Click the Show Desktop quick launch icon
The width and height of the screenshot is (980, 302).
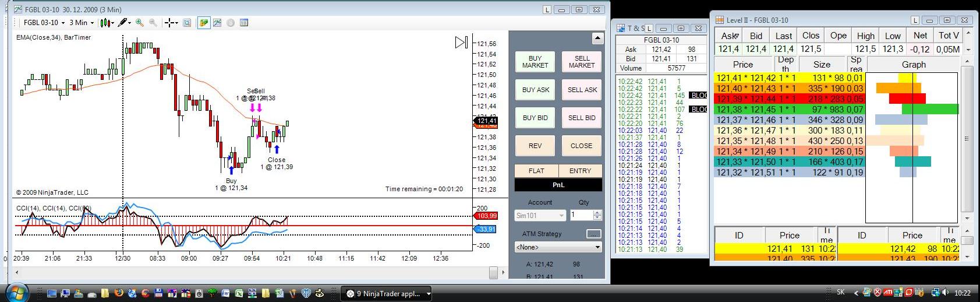tap(52, 293)
